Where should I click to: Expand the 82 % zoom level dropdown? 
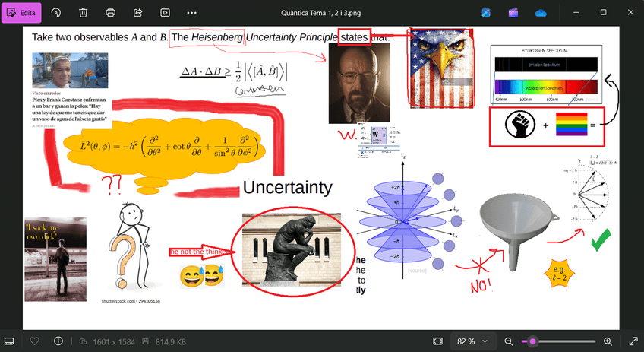[472, 341]
